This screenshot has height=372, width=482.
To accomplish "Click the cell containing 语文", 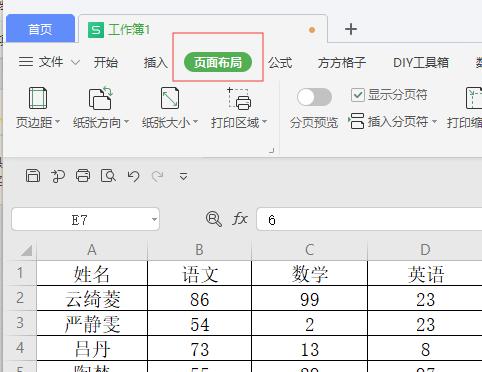I will tap(199, 273).
